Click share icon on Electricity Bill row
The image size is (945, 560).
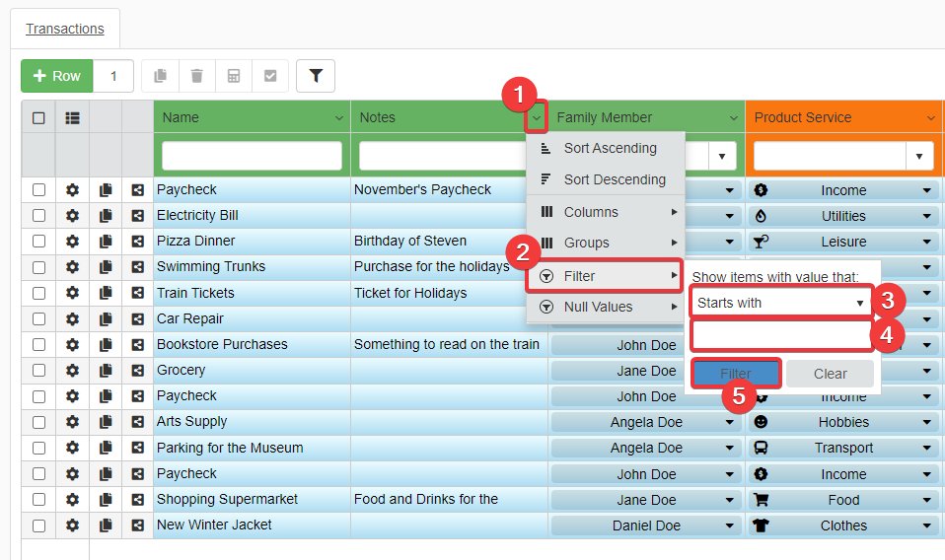(x=137, y=215)
